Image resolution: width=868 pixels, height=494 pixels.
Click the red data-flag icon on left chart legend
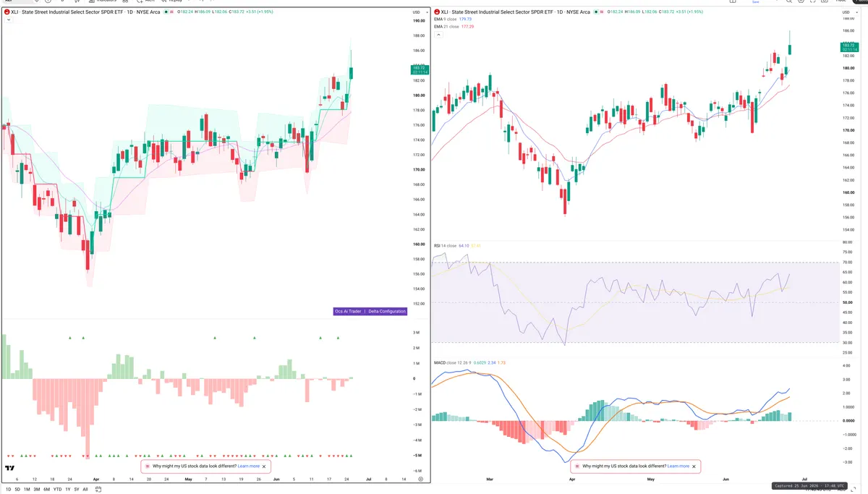(x=172, y=12)
